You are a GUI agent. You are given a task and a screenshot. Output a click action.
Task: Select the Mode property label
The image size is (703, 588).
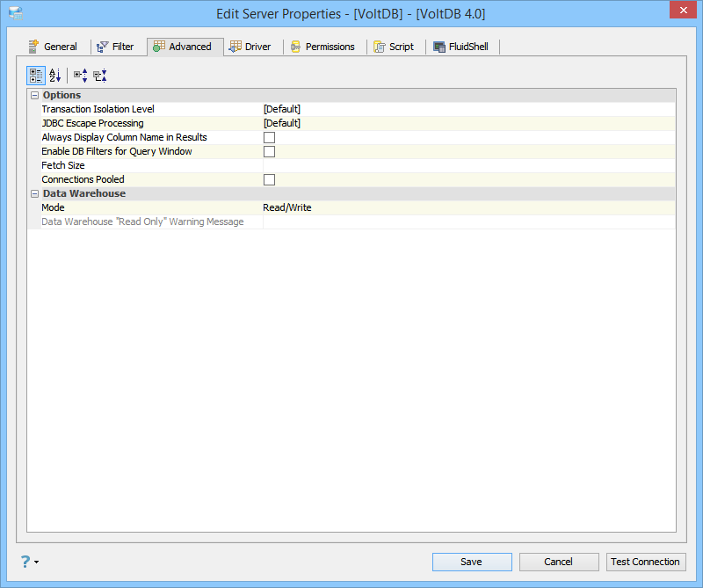click(53, 207)
